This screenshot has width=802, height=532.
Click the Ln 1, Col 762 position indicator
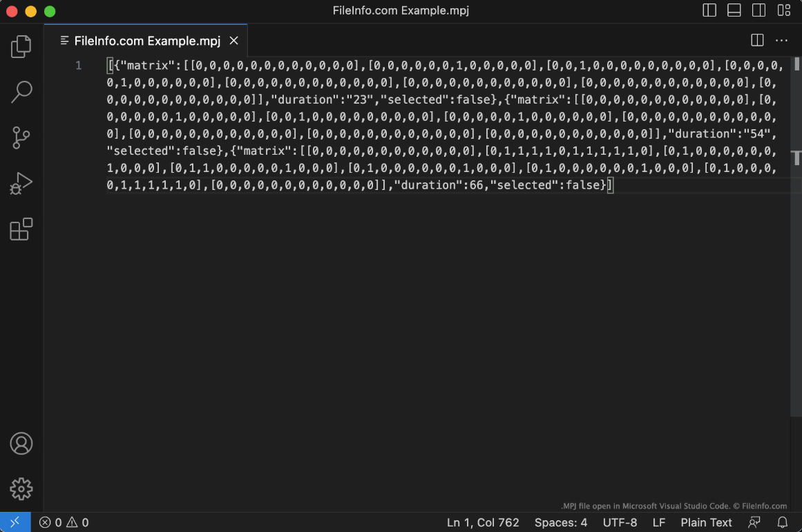coord(483,522)
